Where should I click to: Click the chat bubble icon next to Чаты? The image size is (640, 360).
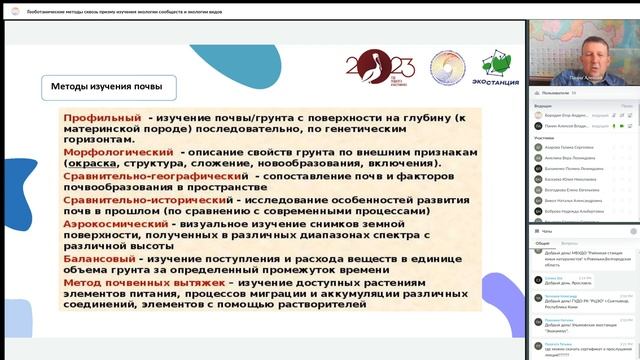click(537, 231)
